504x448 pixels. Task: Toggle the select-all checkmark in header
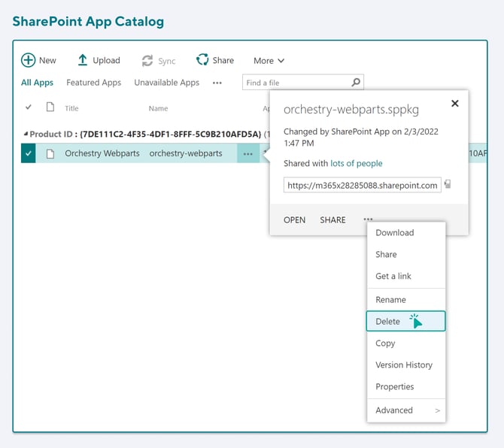coord(29,107)
